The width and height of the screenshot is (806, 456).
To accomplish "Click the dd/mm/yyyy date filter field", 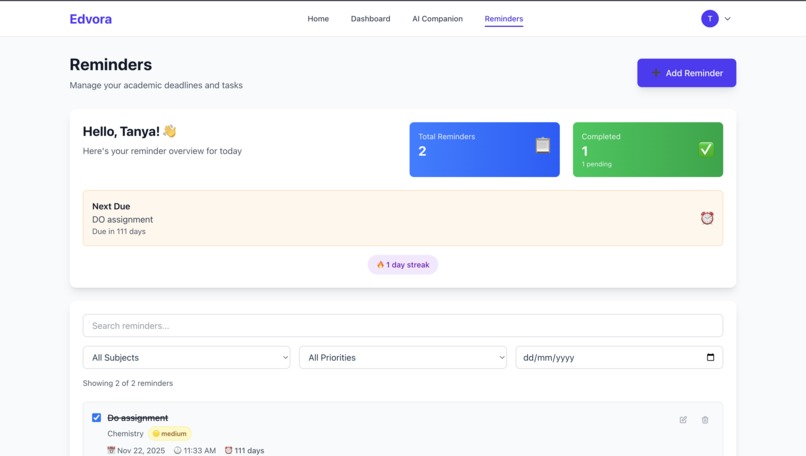I will point(619,357).
